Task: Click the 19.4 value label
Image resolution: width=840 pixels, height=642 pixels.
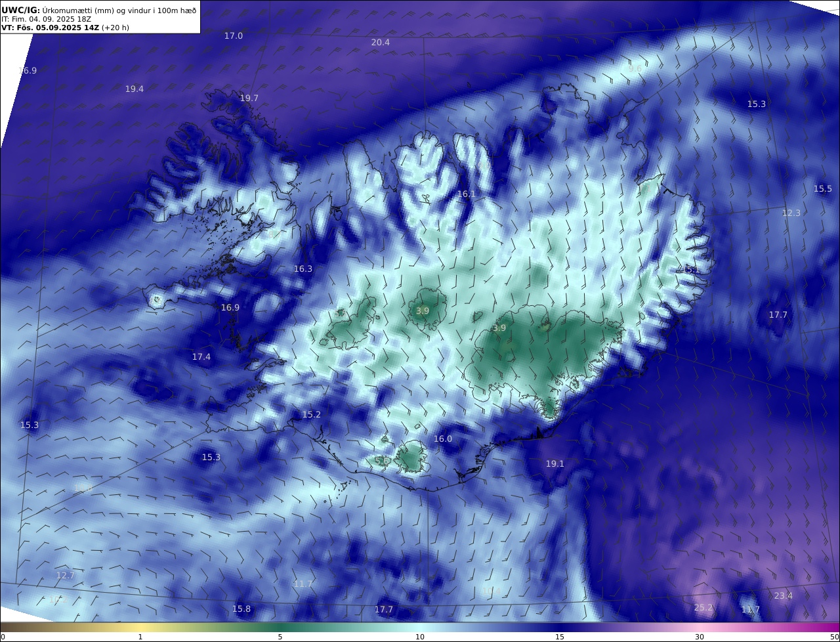Action: click(135, 89)
